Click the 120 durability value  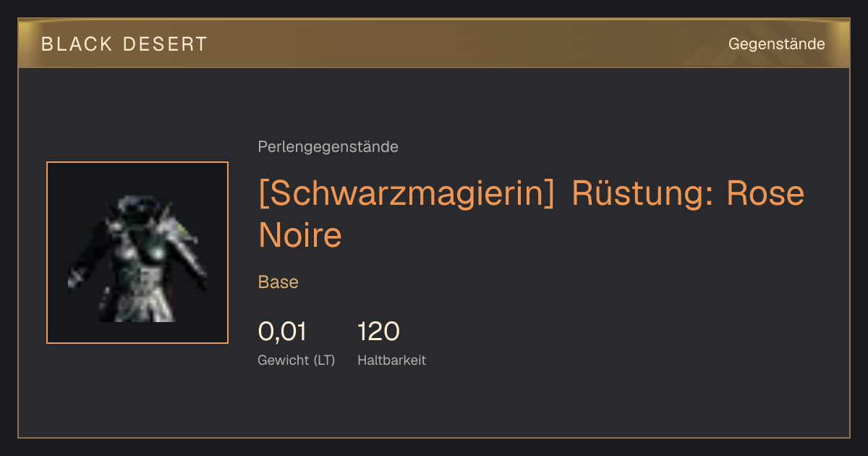pos(378,332)
